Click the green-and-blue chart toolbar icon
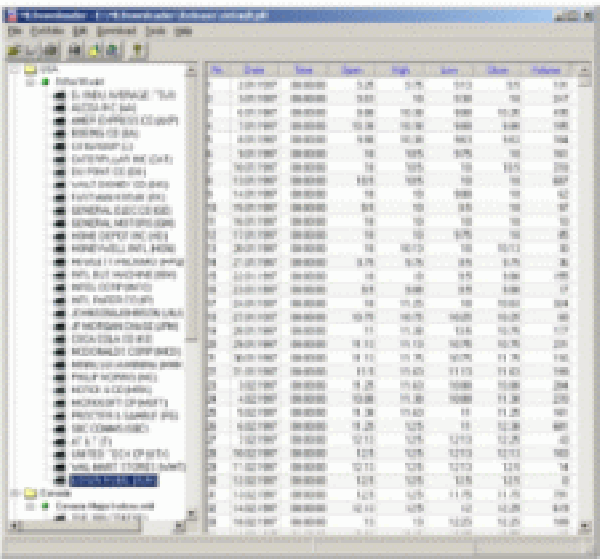 (x=112, y=50)
